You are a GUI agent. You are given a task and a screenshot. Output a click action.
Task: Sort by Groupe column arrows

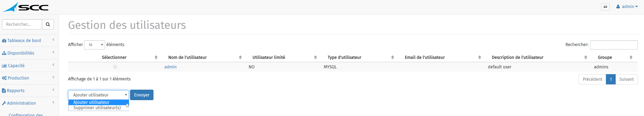[x=631, y=57]
